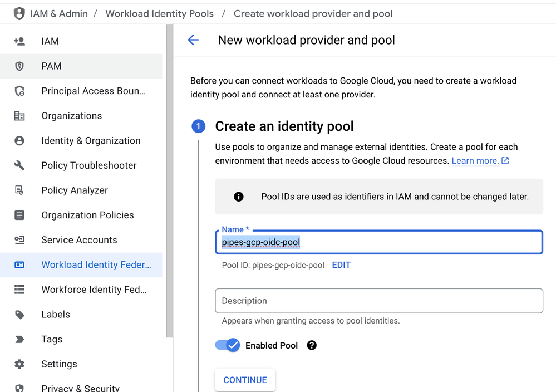The height and width of the screenshot is (392, 556).
Task: Click the CONTINUE button
Action: [245, 380]
